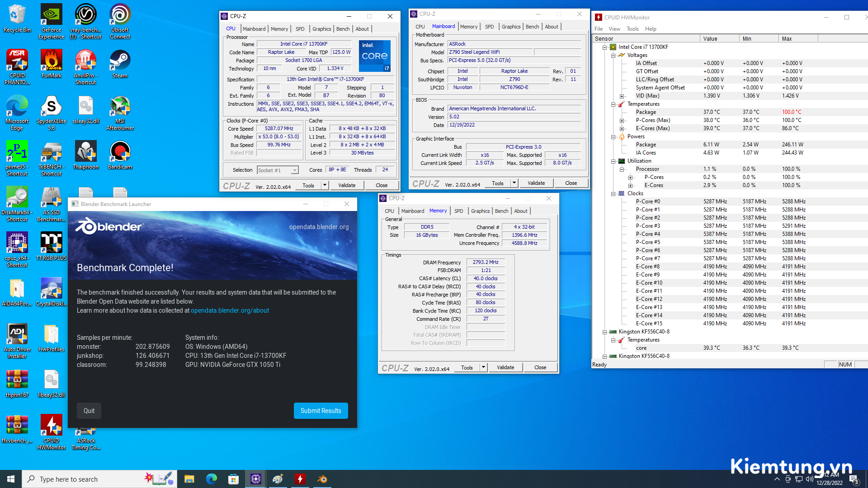Click the Microsoft Edge desktop icon
The width and height of the screenshot is (868, 488).
point(17,113)
